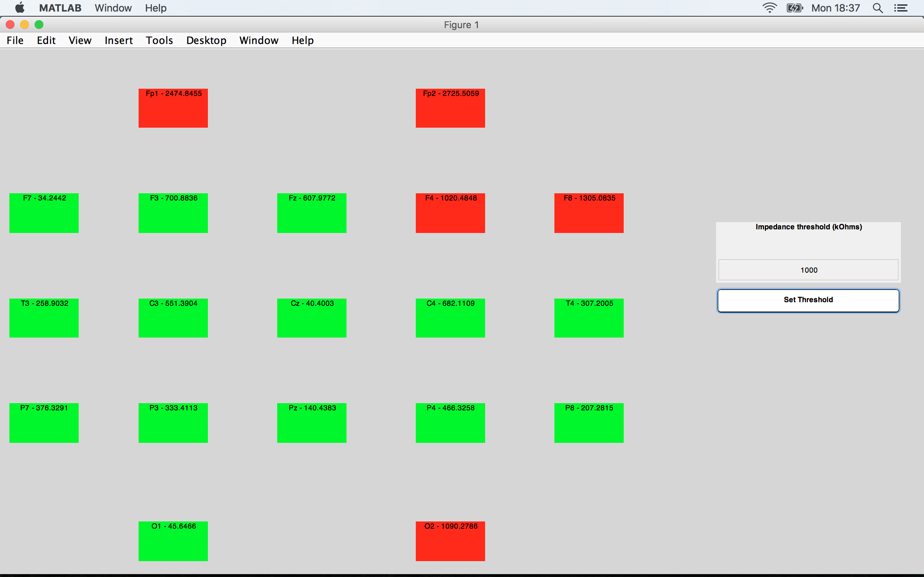Click the clock showing Mon 18:37

click(x=836, y=8)
